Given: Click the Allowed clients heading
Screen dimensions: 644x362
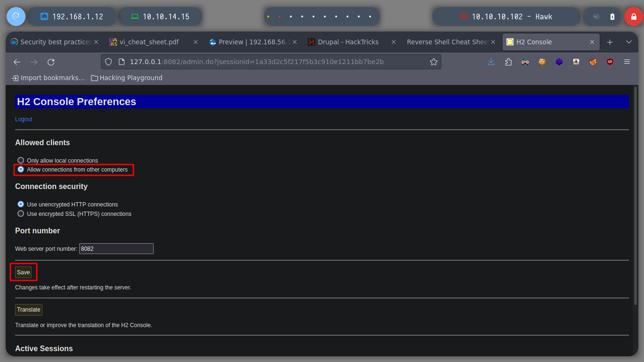Looking at the screenshot, I should point(42,142).
